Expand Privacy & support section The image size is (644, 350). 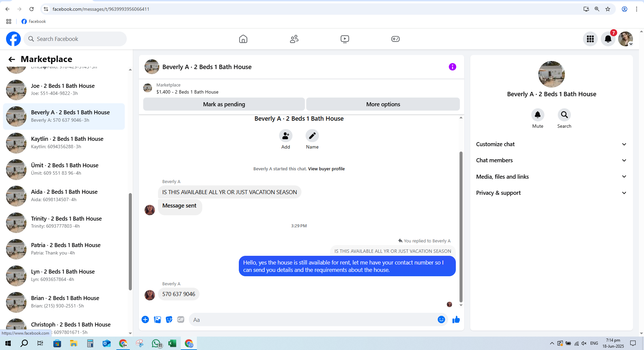coord(551,193)
